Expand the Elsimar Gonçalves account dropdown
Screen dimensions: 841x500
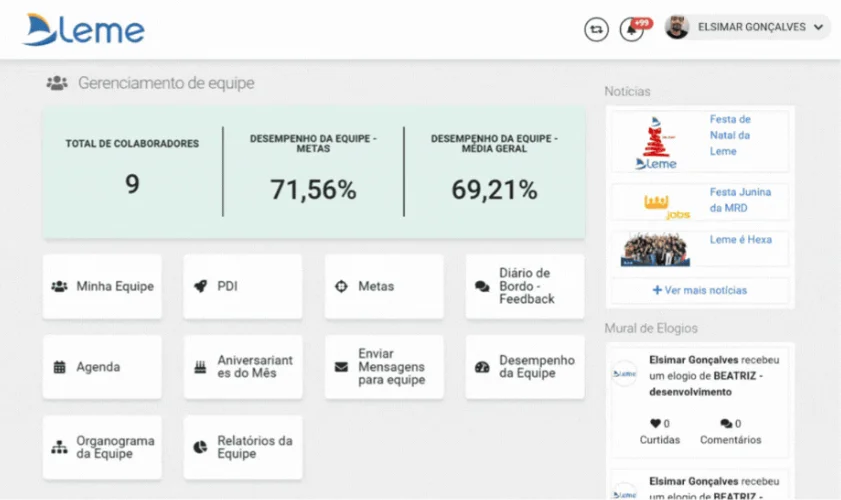point(819,28)
